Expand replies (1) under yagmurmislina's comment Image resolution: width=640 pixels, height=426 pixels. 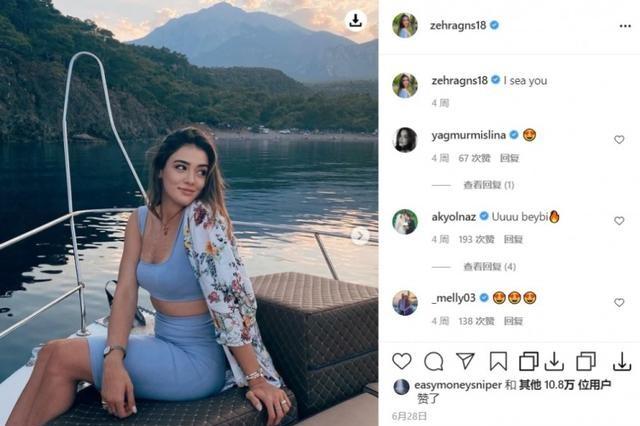click(x=489, y=185)
